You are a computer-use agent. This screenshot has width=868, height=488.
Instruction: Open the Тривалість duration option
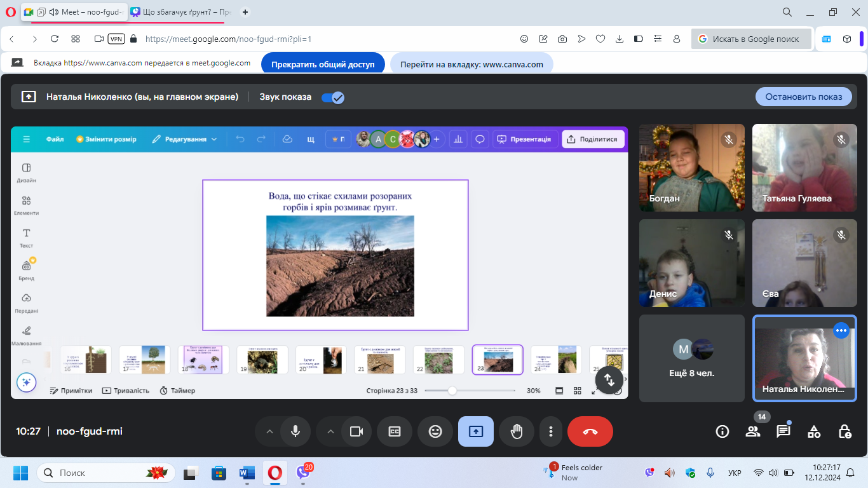126,390
